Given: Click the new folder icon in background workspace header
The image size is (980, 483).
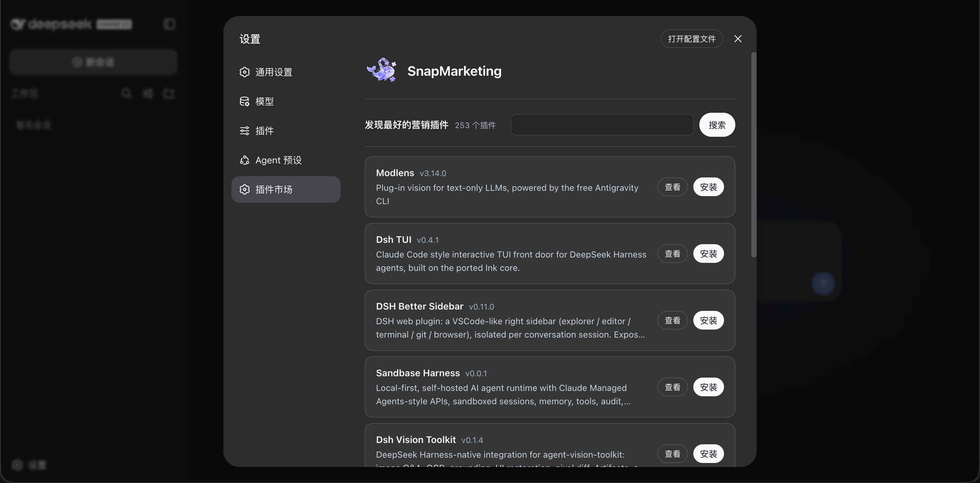Looking at the screenshot, I should click(169, 93).
